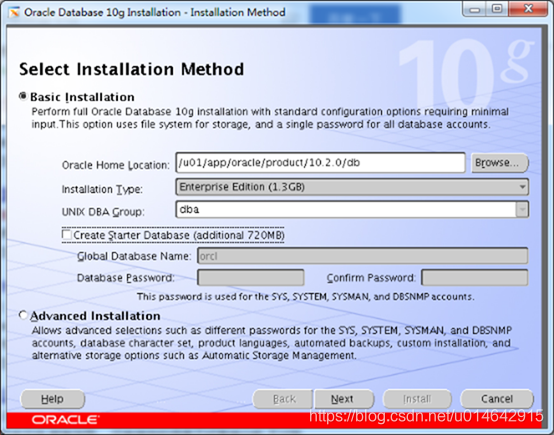The image size is (554, 435).
Task: Proceed with the Next button
Action: (344, 399)
